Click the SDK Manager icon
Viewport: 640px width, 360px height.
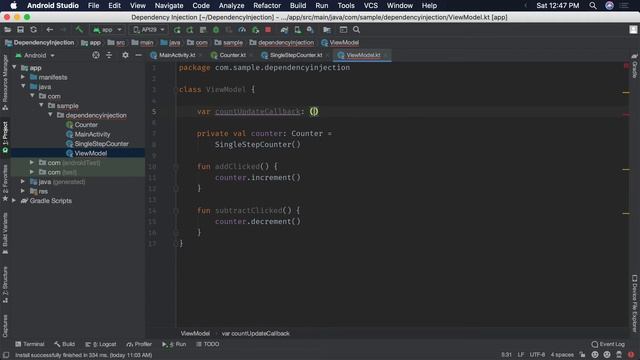pyautogui.click(x=310, y=30)
